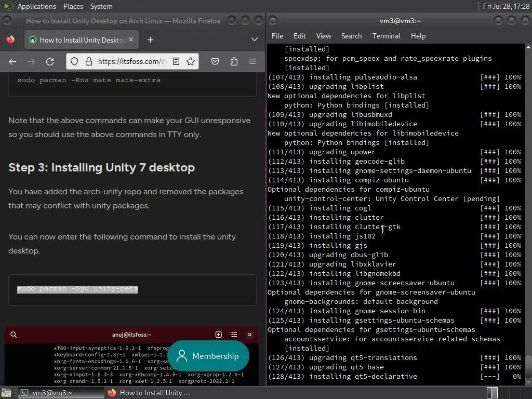Click the sudo pacman -Rns mate mate-extra command
This screenshot has width=532, height=399.
click(88, 80)
